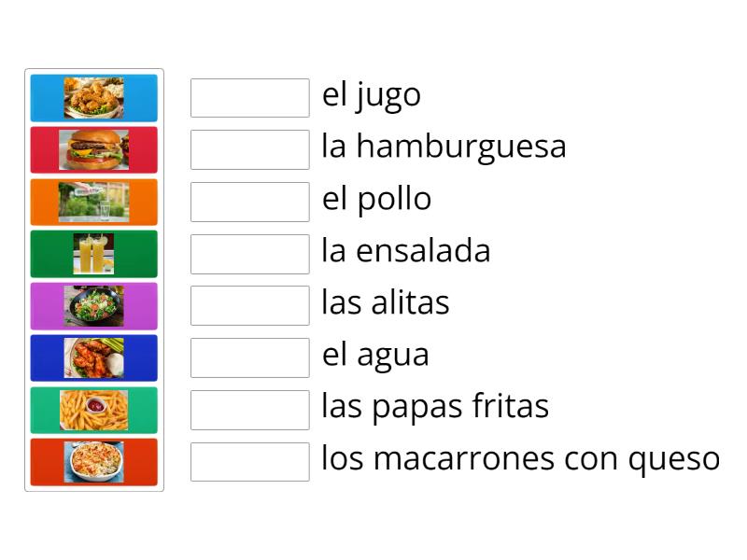The height and width of the screenshot is (560, 747).
Task: Click the hamburger picture on the red tile
Action: coord(93,149)
